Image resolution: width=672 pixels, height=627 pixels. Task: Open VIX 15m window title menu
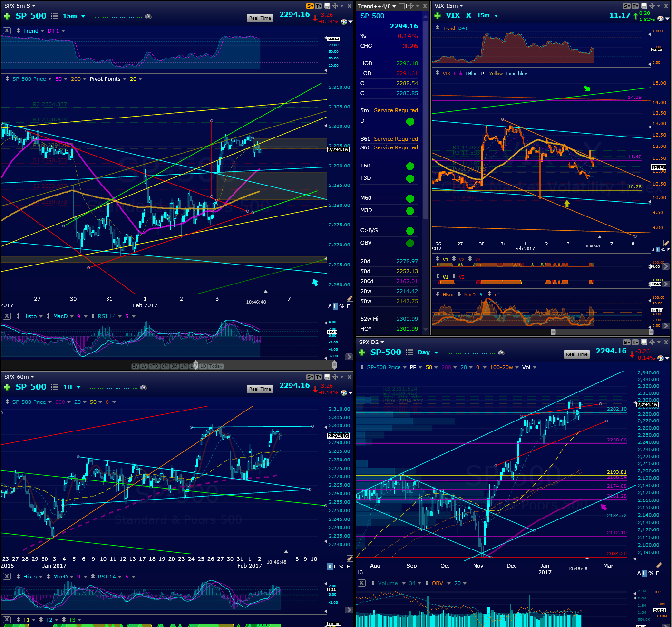point(448,6)
